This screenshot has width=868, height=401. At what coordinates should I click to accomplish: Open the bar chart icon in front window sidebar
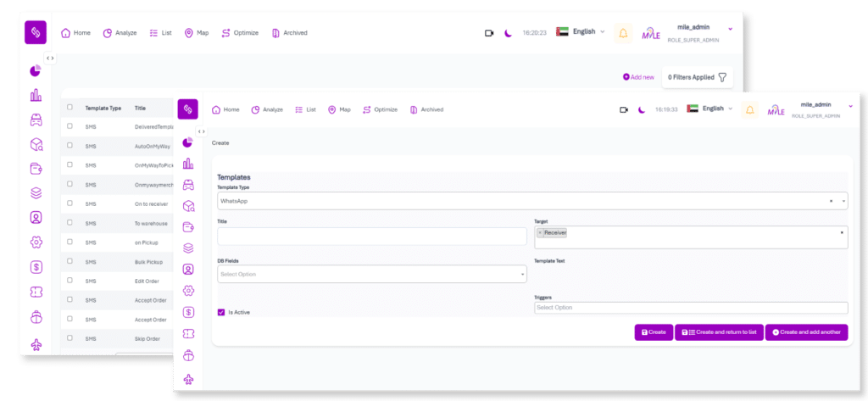point(188,164)
